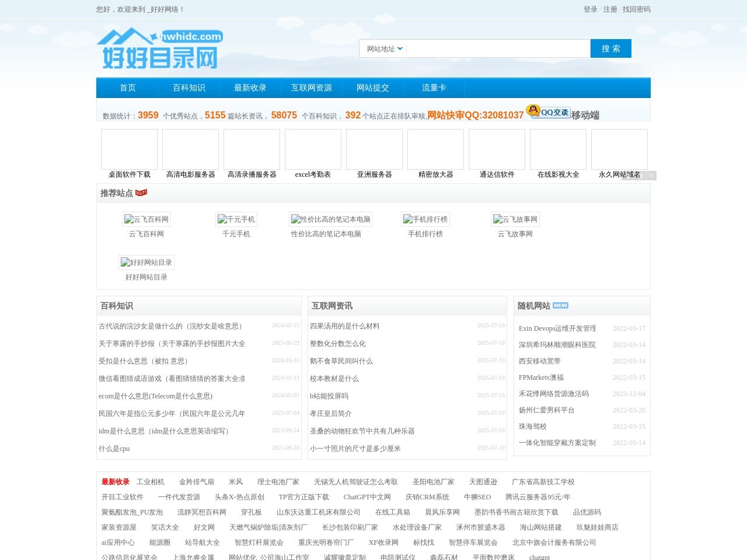Click the 搜索 search button
Viewport: 747px width, 560px height.
(611, 48)
